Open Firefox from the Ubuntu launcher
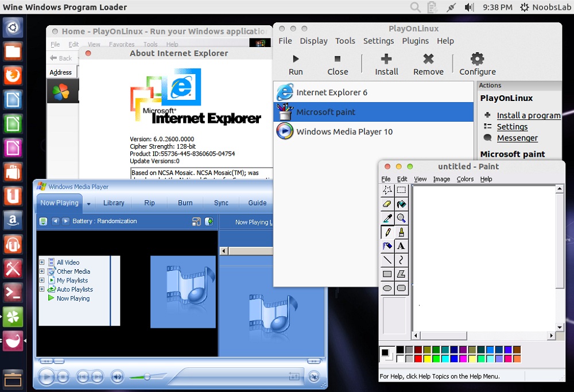The width and height of the screenshot is (574, 392). [13, 76]
